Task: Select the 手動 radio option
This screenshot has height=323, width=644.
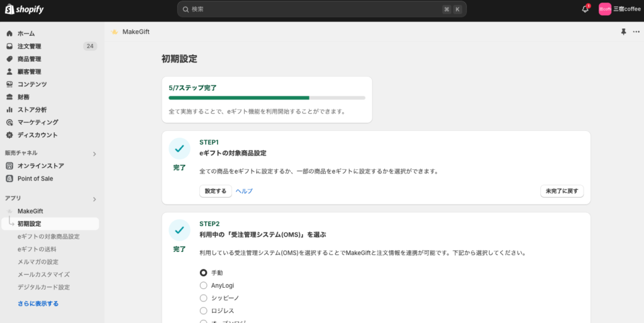Action: pyautogui.click(x=203, y=273)
